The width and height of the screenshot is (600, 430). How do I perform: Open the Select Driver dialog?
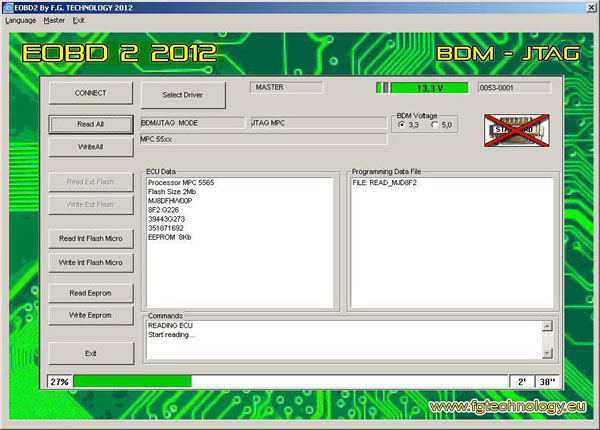(183, 95)
